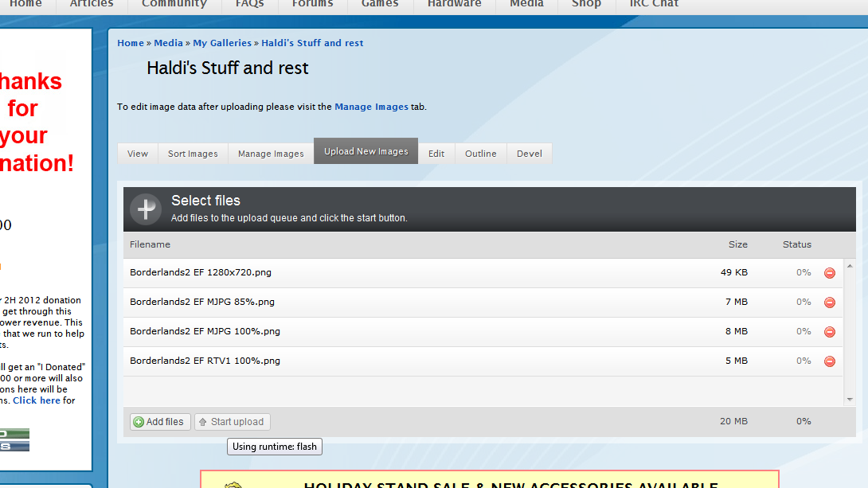868x488 pixels.
Task: Click the Add files button
Action: (x=160, y=422)
